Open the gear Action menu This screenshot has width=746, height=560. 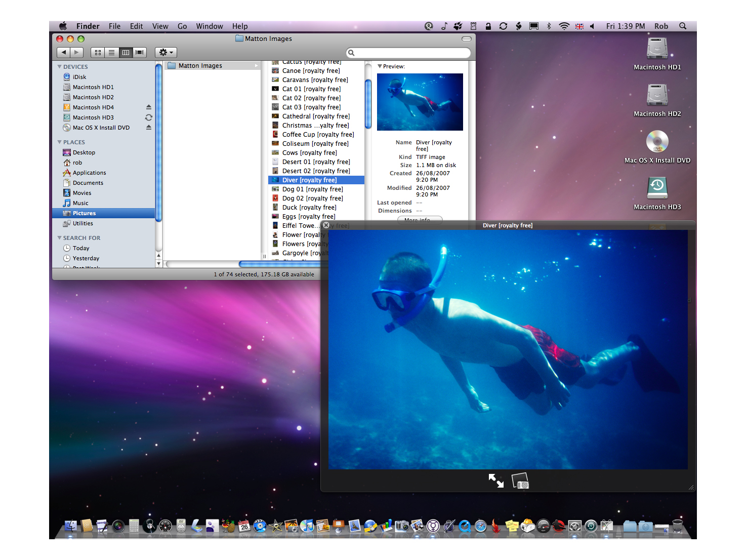point(166,52)
